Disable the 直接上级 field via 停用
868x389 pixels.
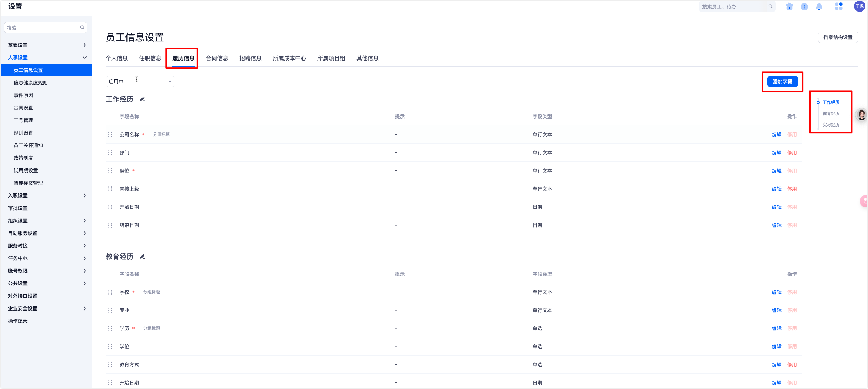792,189
